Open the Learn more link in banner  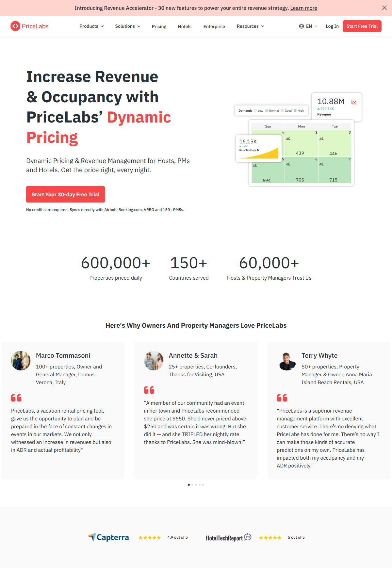(304, 8)
